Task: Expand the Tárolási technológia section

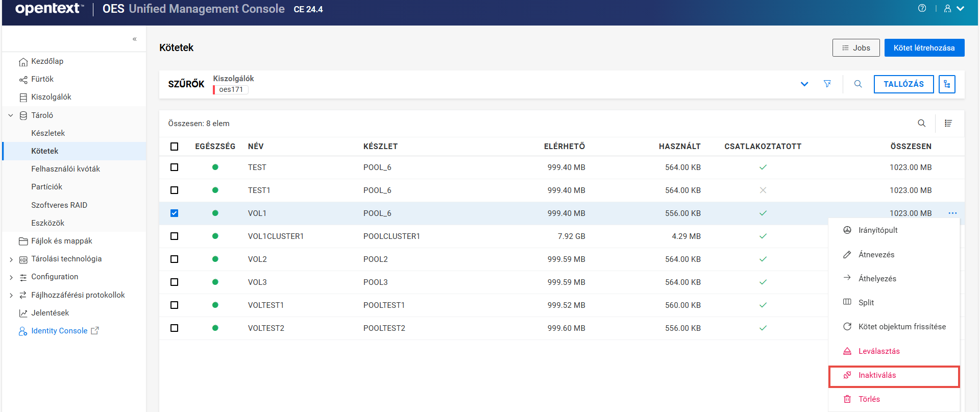Action: point(11,259)
